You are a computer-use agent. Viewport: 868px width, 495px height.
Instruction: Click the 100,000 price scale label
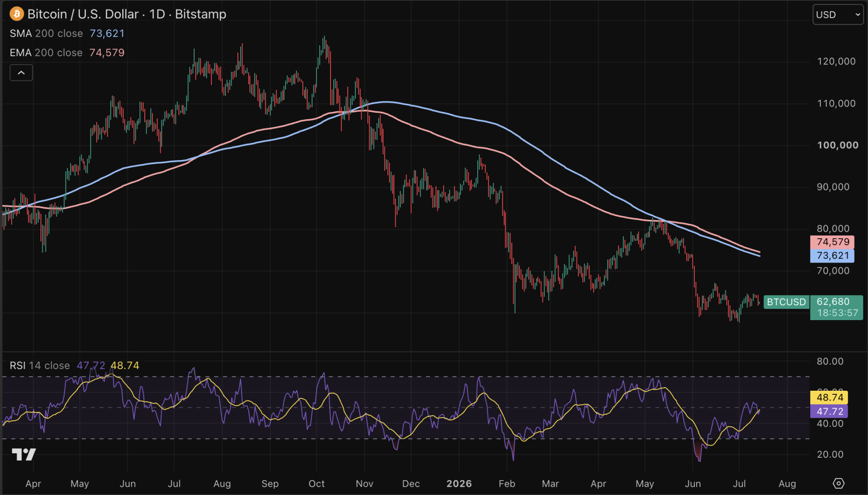pyautogui.click(x=837, y=145)
